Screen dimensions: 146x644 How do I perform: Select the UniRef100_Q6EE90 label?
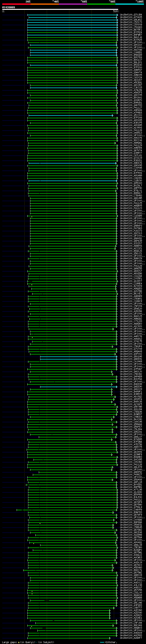[131, 387]
